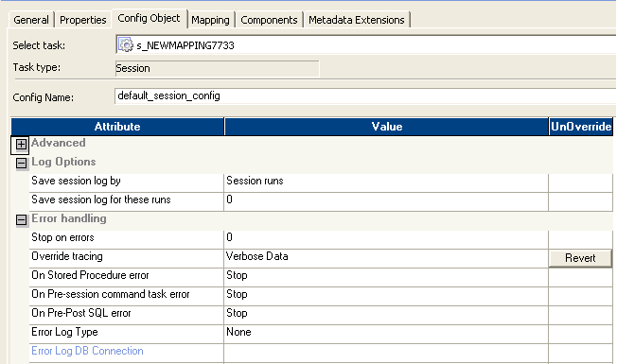Open the Metadata Extensions tab
The width and height of the screenshot is (617, 364).
point(357,20)
